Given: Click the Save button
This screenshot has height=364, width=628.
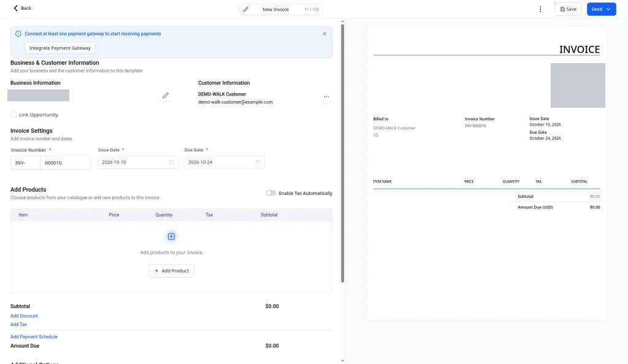Looking at the screenshot, I should point(568,9).
